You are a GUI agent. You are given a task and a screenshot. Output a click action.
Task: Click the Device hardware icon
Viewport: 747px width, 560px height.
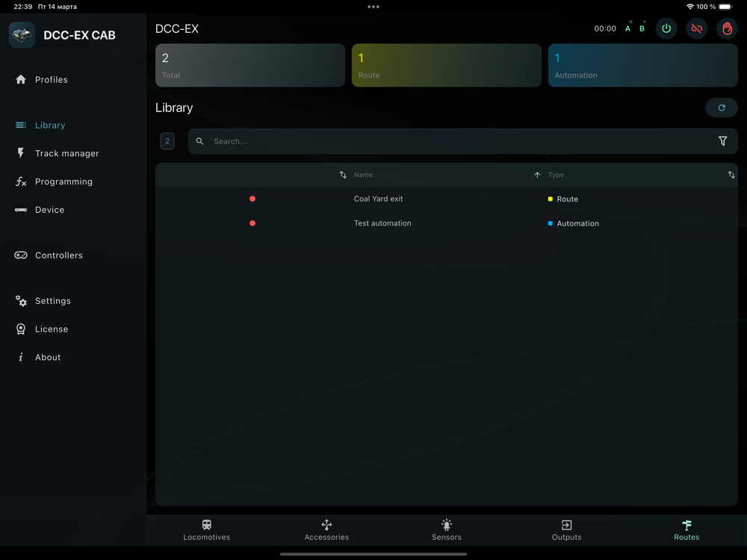[x=20, y=210]
